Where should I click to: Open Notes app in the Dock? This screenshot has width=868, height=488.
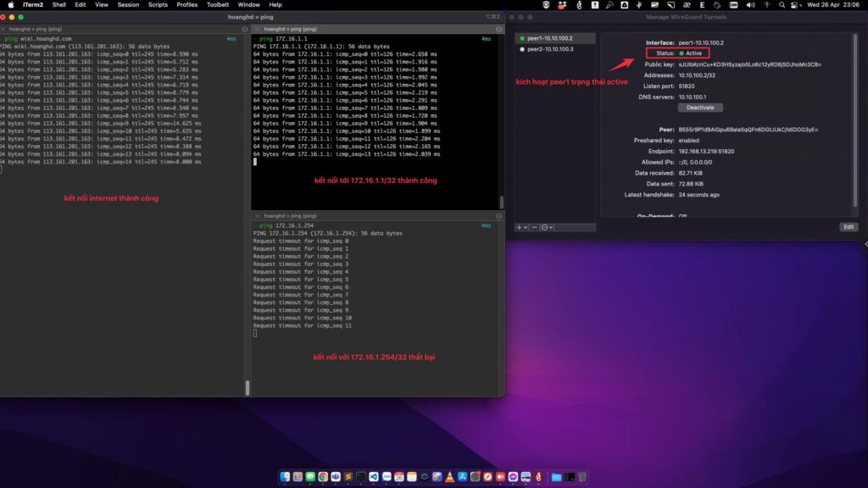[411, 477]
